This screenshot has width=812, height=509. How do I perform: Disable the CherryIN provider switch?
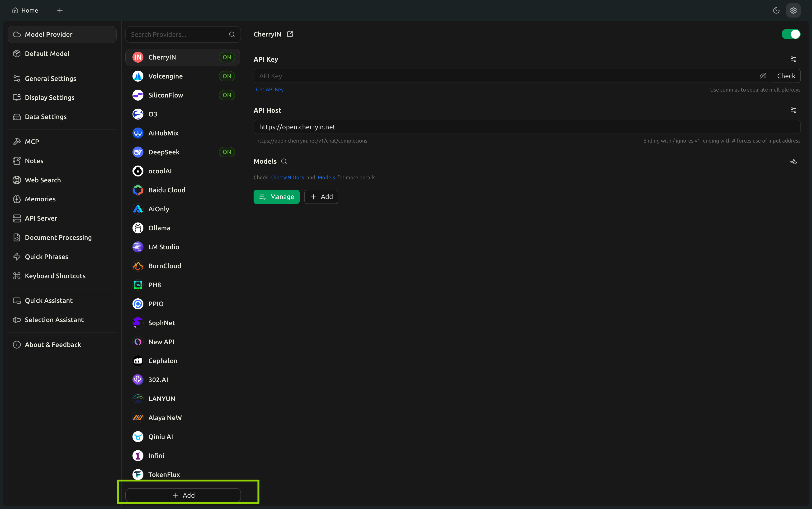click(x=791, y=34)
